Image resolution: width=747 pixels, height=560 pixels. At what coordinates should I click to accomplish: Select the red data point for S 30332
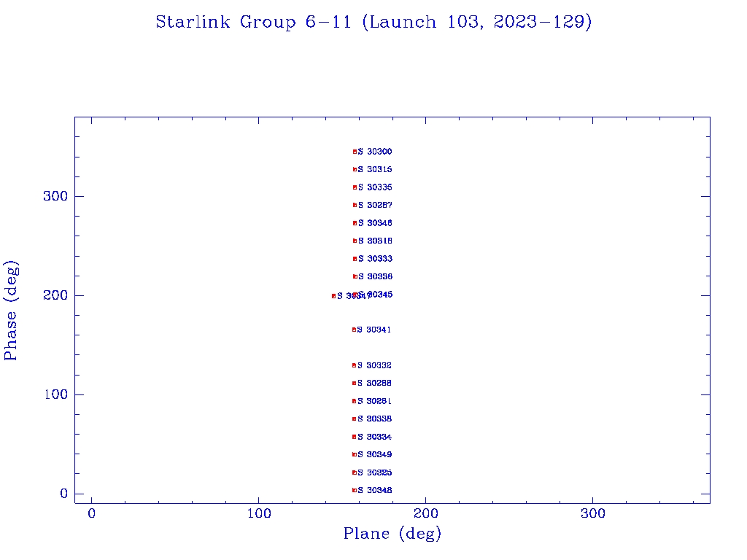354,365
